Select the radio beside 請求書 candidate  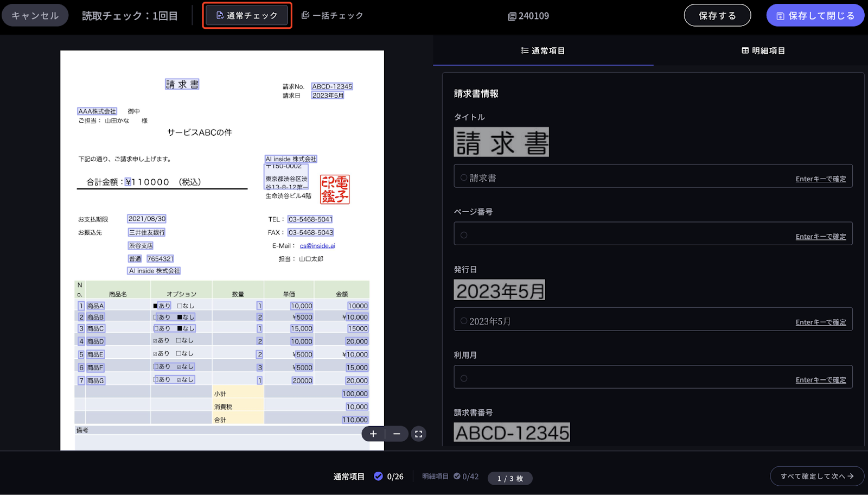point(463,176)
